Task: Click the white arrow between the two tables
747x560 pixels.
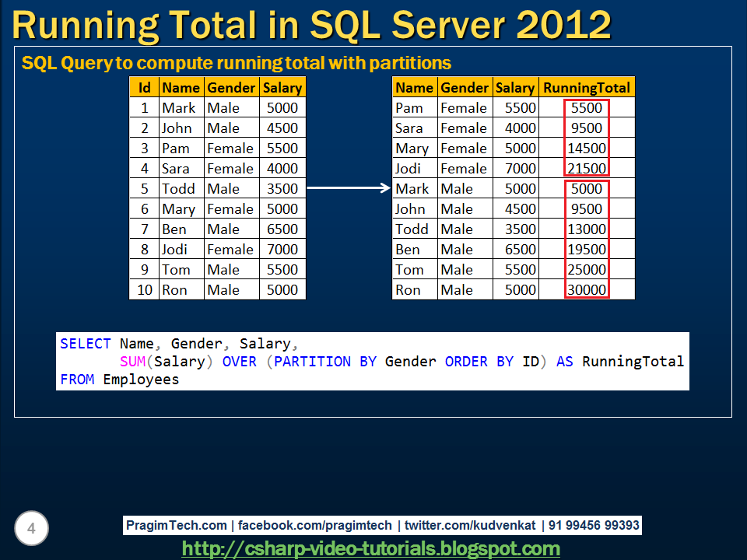Action: point(352,188)
